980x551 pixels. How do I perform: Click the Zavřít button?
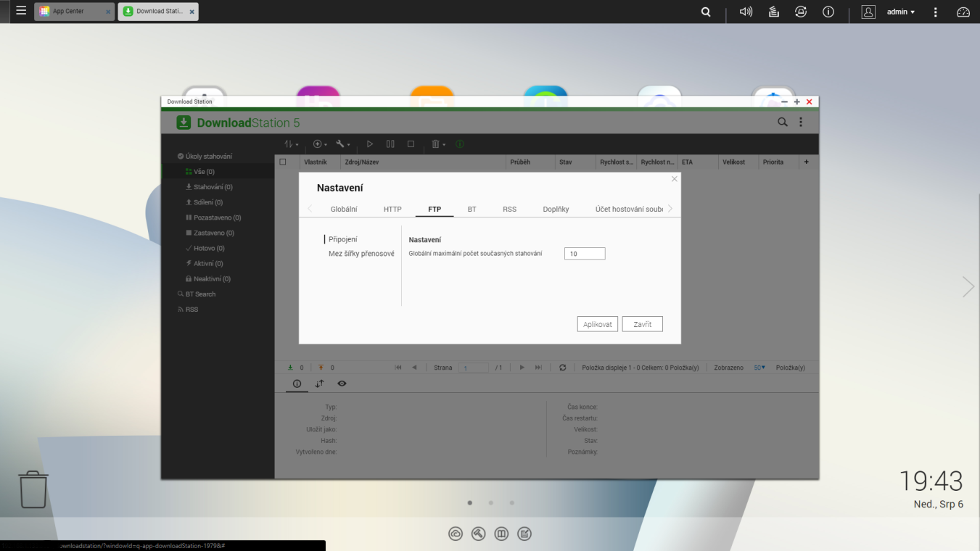[643, 324]
